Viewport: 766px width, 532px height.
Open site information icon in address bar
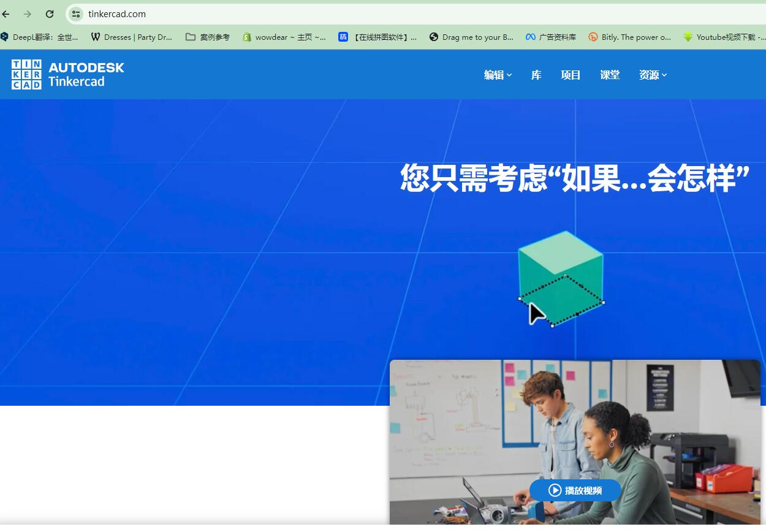click(x=76, y=14)
